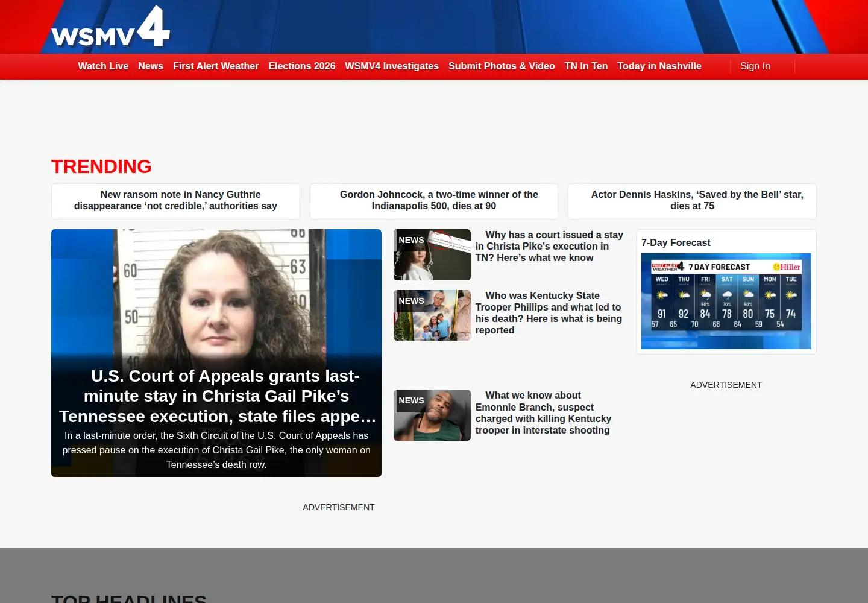The image size is (868, 603).
Task: Open the 7 day forecast weather graphic
Action: click(x=726, y=301)
